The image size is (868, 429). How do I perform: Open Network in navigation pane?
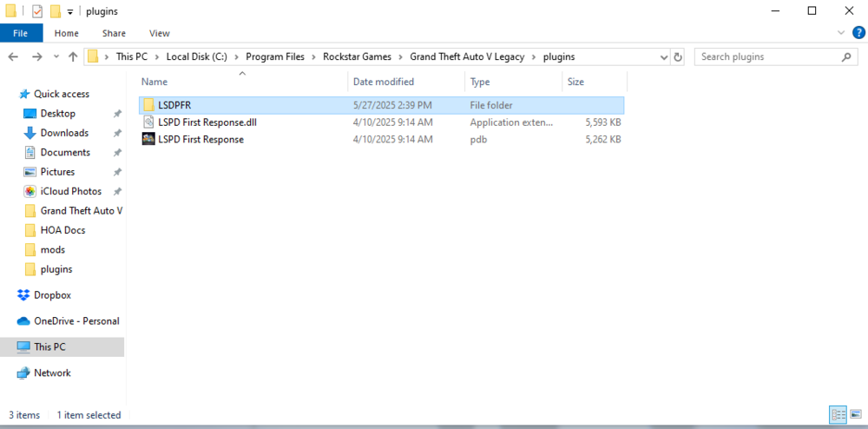coord(52,373)
